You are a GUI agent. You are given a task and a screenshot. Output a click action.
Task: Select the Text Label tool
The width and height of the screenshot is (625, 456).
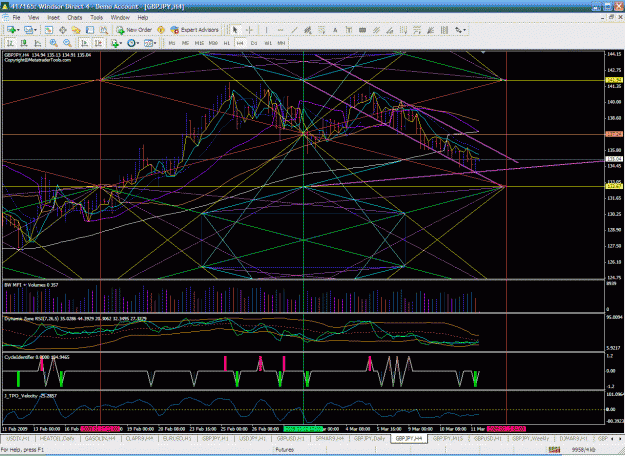tap(349, 30)
